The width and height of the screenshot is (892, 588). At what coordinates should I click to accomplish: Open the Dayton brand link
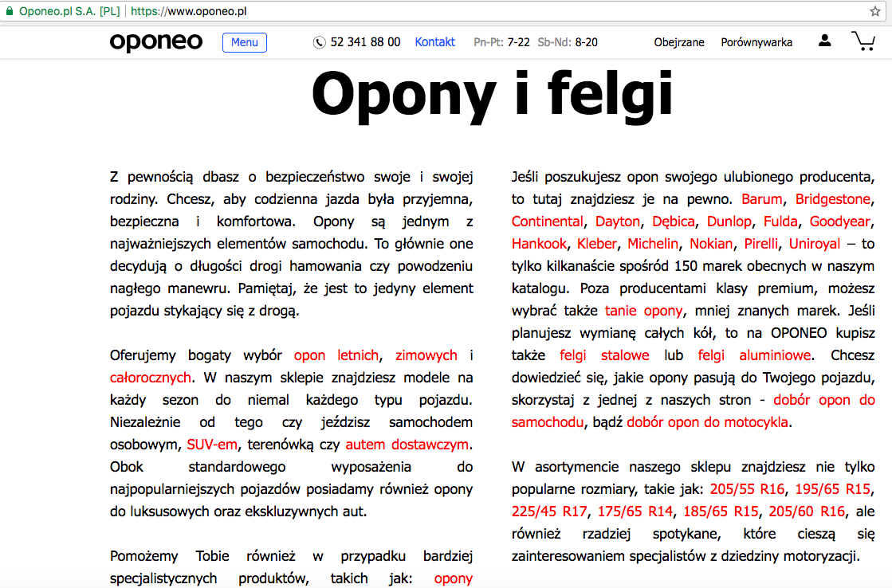point(618,221)
